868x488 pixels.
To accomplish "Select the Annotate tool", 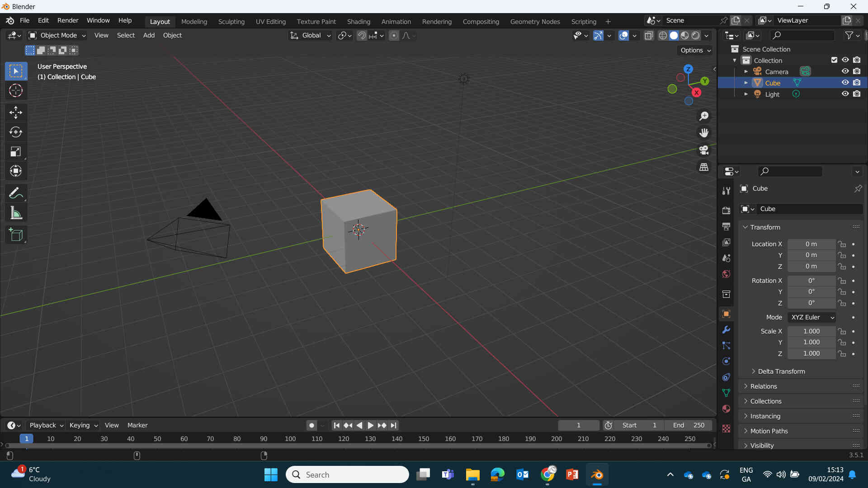I will pos(15,192).
